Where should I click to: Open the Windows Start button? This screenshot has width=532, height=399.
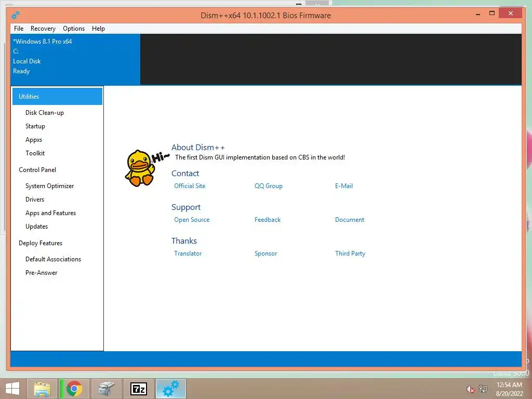(12, 389)
